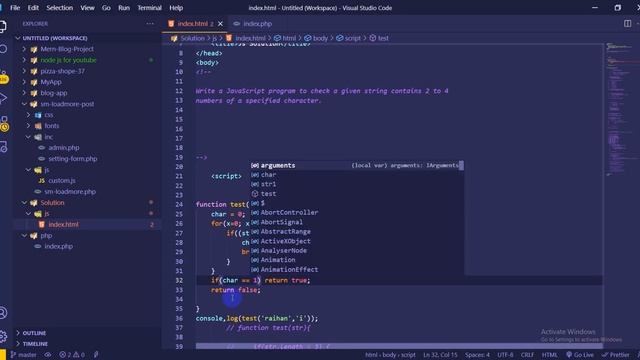Viewport: 640px width, 360px height.
Task: Open the Help menu
Action: coord(176,8)
